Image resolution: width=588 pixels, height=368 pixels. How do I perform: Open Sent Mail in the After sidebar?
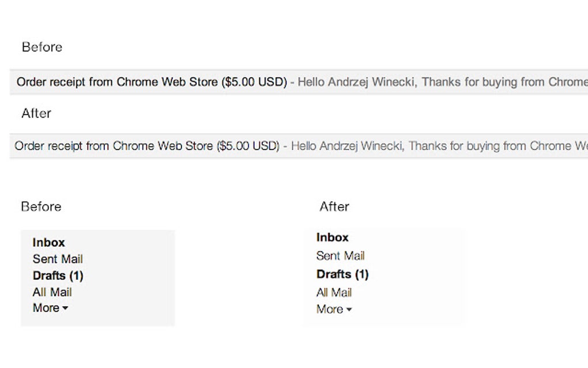(x=340, y=256)
